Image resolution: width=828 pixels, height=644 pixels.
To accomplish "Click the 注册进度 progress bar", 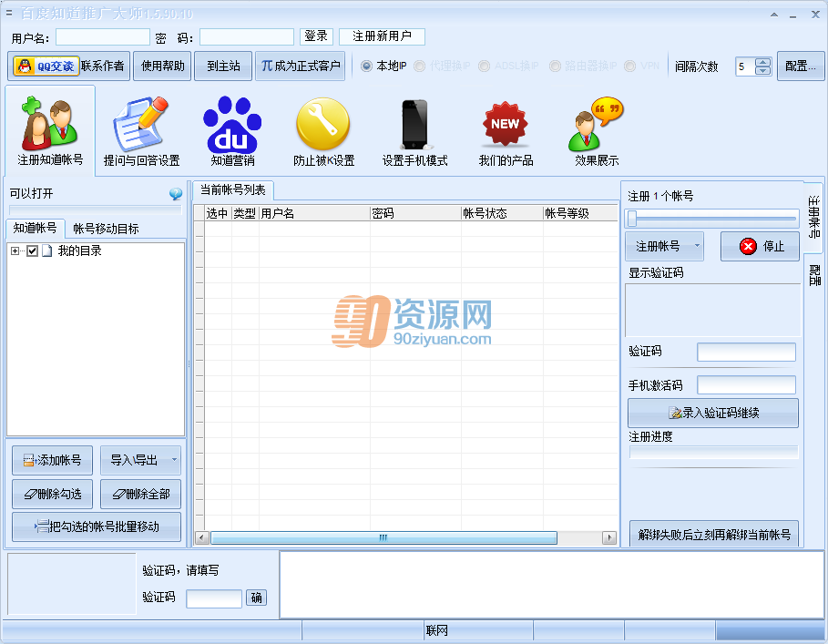I will (713, 453).
